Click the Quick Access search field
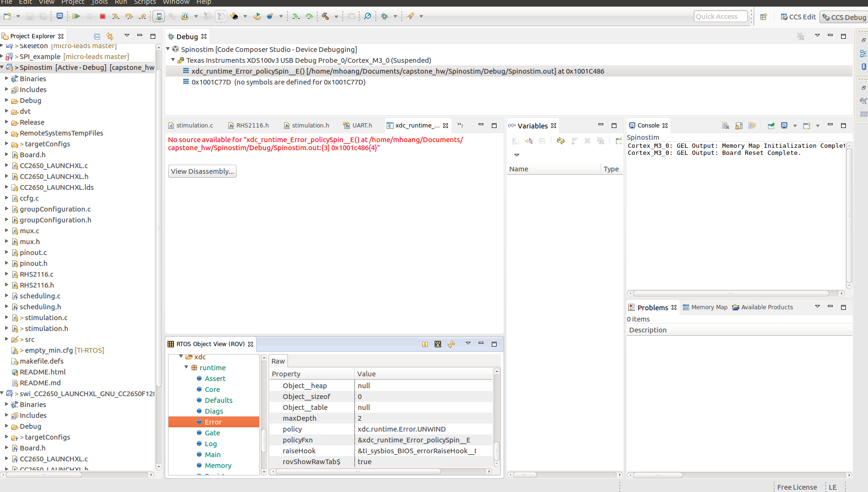This screenshot has height=492, width=868. 720,17
